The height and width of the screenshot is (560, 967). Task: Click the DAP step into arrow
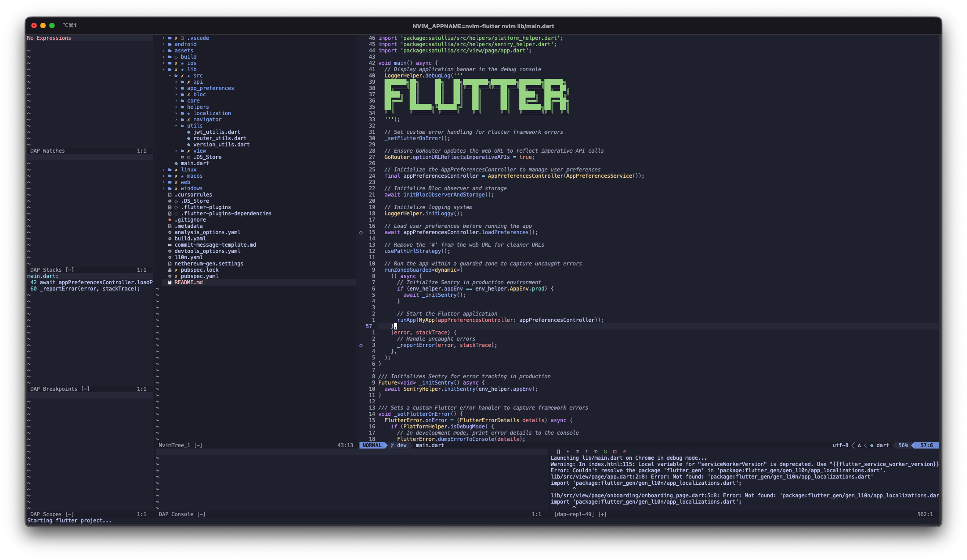coord(568,452)
